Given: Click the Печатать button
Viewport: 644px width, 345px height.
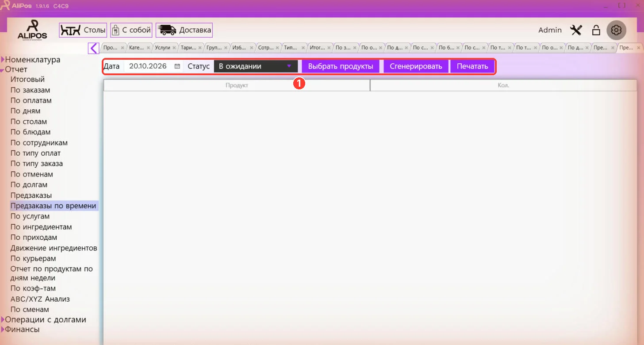Looking at the screenshot, I should pyautogui.click(x=472, y=66).
